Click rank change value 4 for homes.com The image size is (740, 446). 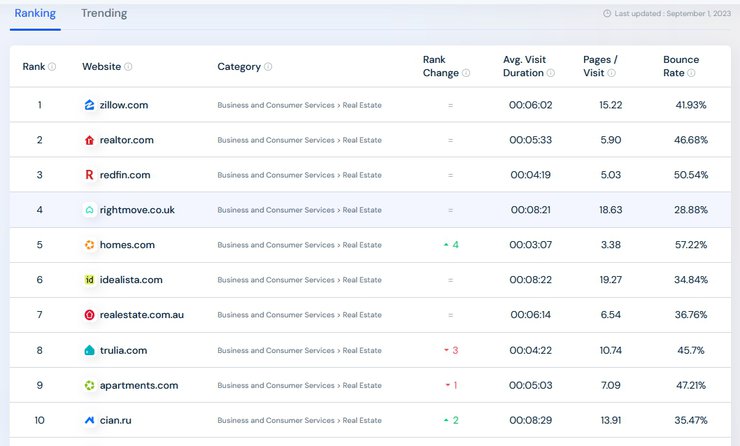point(455,244)
